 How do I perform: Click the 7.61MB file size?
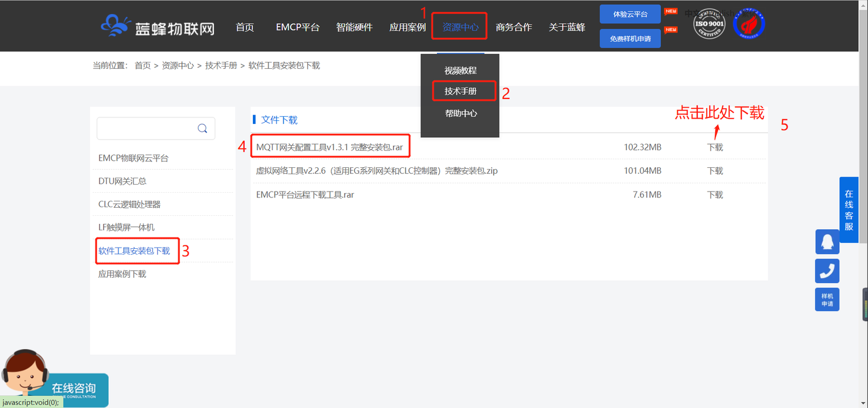(647, 194)
